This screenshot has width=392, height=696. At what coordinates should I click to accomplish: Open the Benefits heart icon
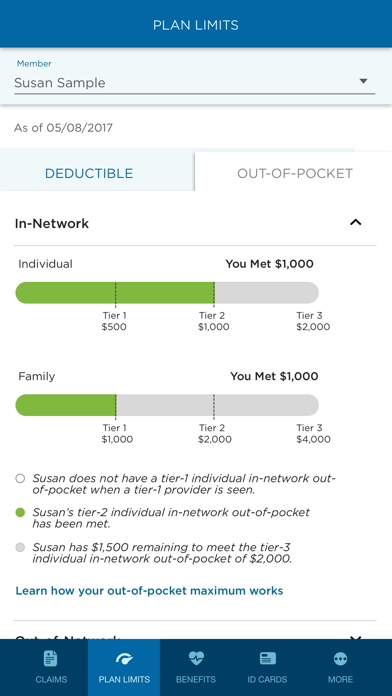tap(196, 658)
